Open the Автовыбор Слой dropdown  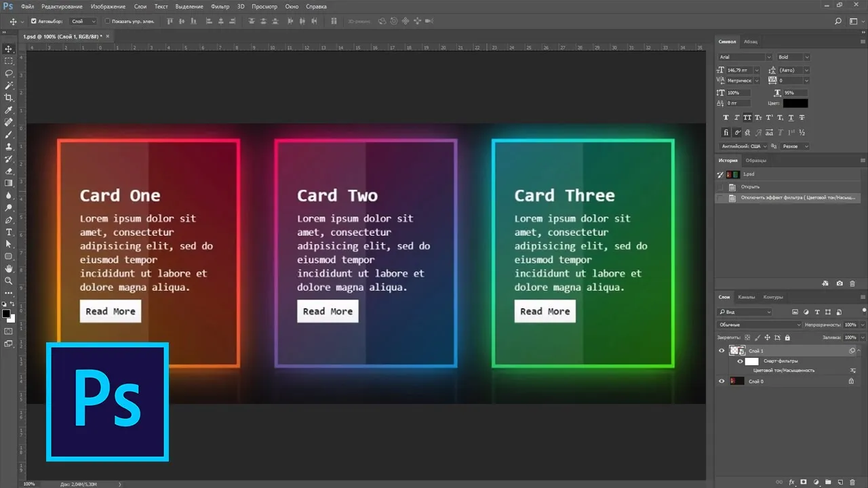(83, 22)
